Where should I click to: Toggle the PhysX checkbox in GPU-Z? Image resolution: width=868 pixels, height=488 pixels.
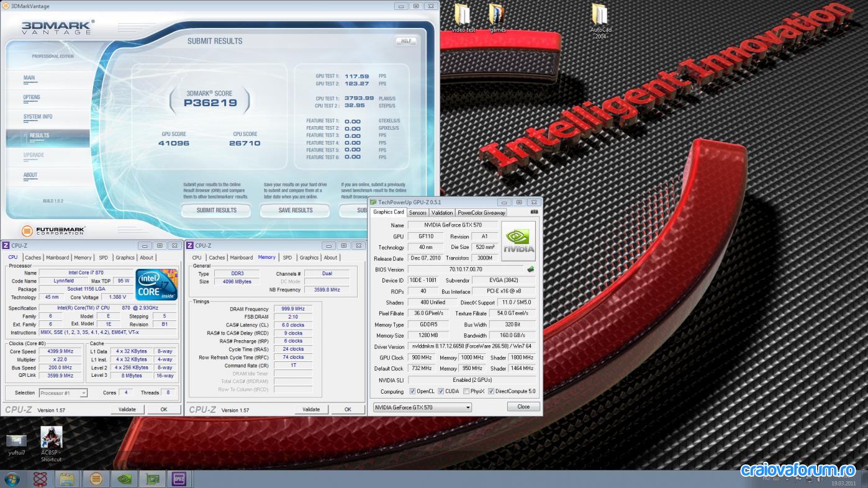(x=466, y=391)
